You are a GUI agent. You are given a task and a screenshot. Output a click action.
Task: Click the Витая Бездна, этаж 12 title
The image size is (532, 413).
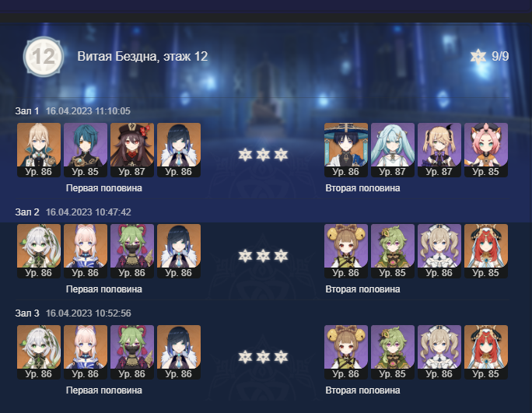click(x=142, y=56)
